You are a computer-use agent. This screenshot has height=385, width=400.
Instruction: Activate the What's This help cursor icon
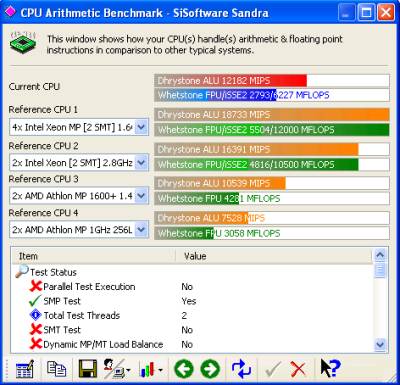pyautogui.click(x=330, y=368)
